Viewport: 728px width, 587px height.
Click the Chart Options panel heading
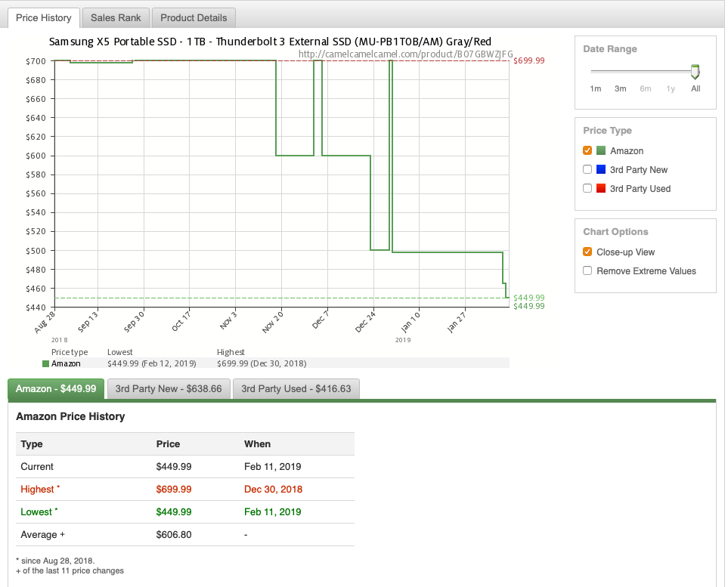pyautogui.click(x=615, y=232)
